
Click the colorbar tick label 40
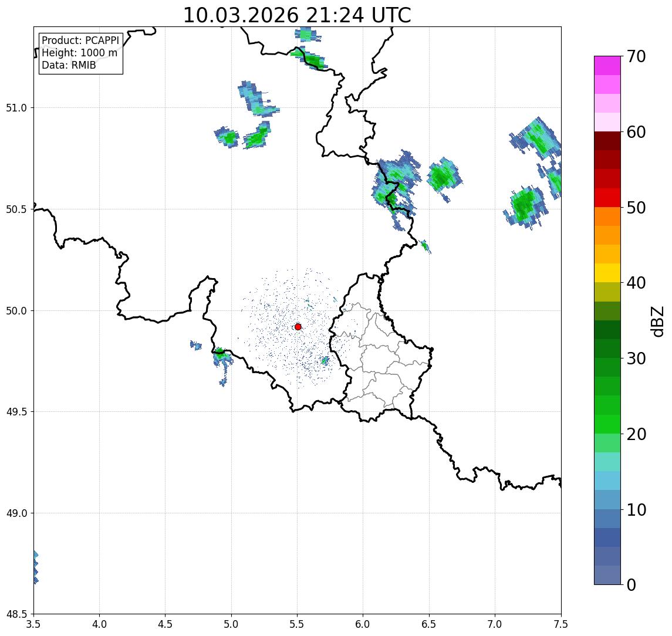click(636, 283)
